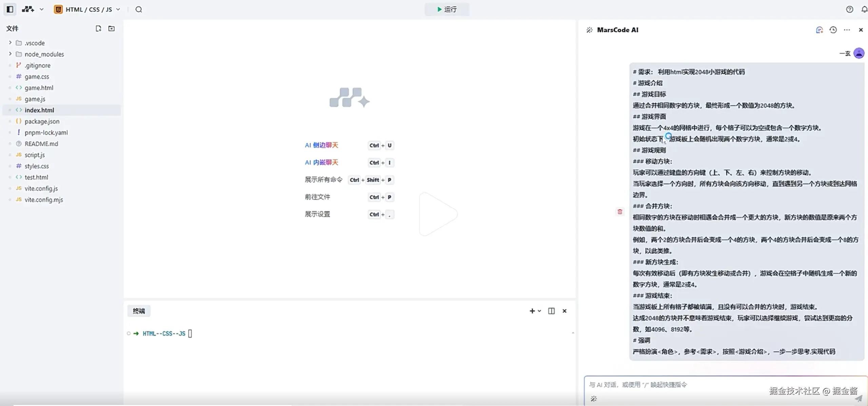Select package.json in file tree
The width and height of the screenshot is (868, 406).
[42, 121]
